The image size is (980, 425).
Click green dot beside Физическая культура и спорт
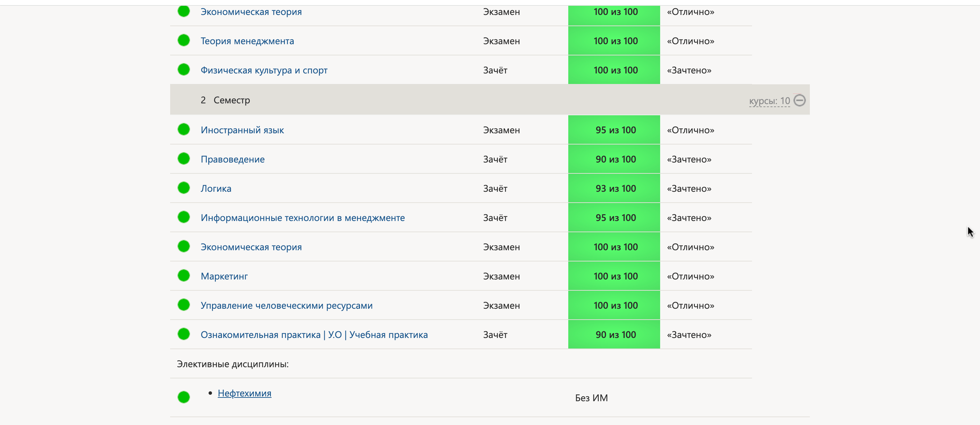point(183,70)
